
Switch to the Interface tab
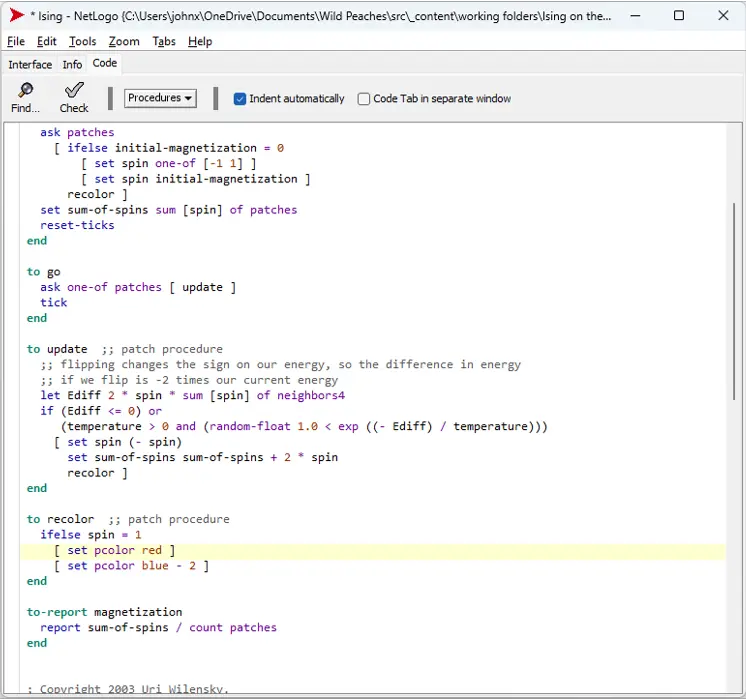(x=30, y=64)
